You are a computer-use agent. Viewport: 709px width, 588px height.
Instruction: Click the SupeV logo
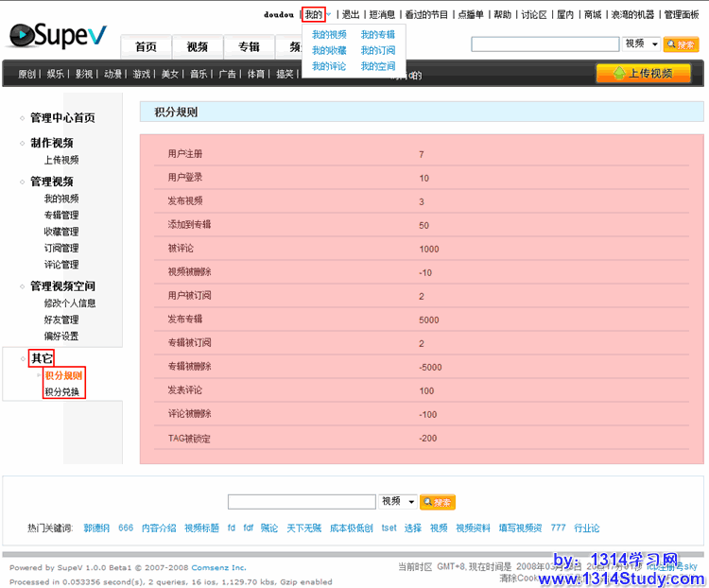click(59, 36)
